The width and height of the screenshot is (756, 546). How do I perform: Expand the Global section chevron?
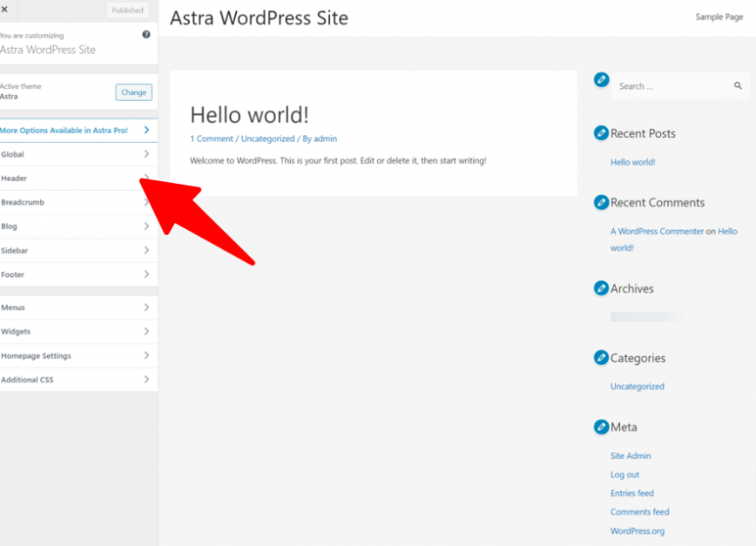(x=146, y=154)
